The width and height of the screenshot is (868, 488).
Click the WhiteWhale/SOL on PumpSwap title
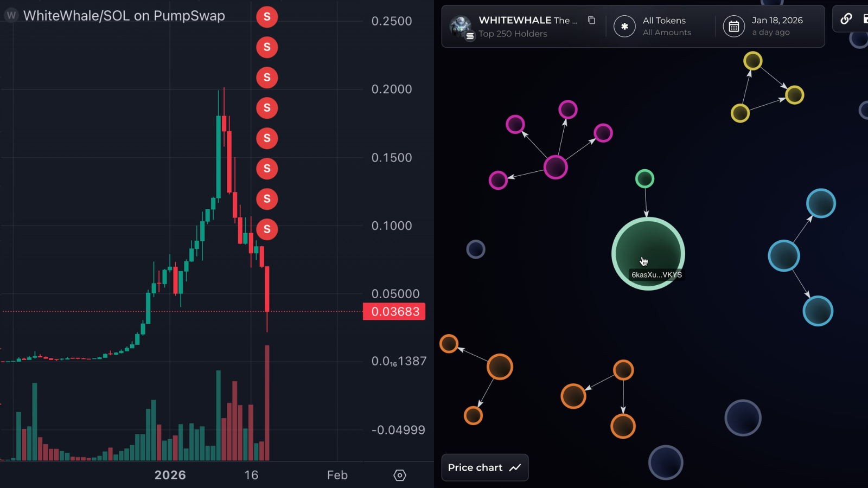(124, 16)
